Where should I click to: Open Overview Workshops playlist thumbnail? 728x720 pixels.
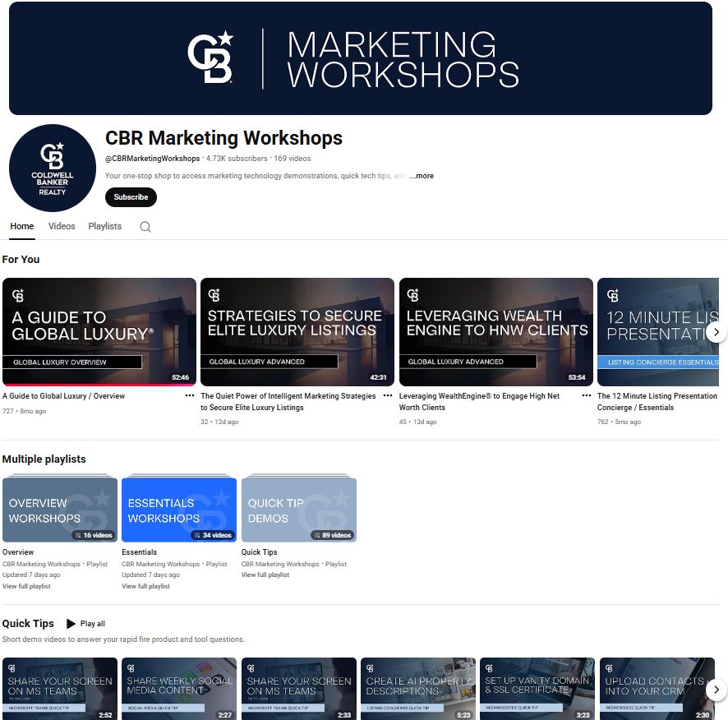(x=60, y=510)
